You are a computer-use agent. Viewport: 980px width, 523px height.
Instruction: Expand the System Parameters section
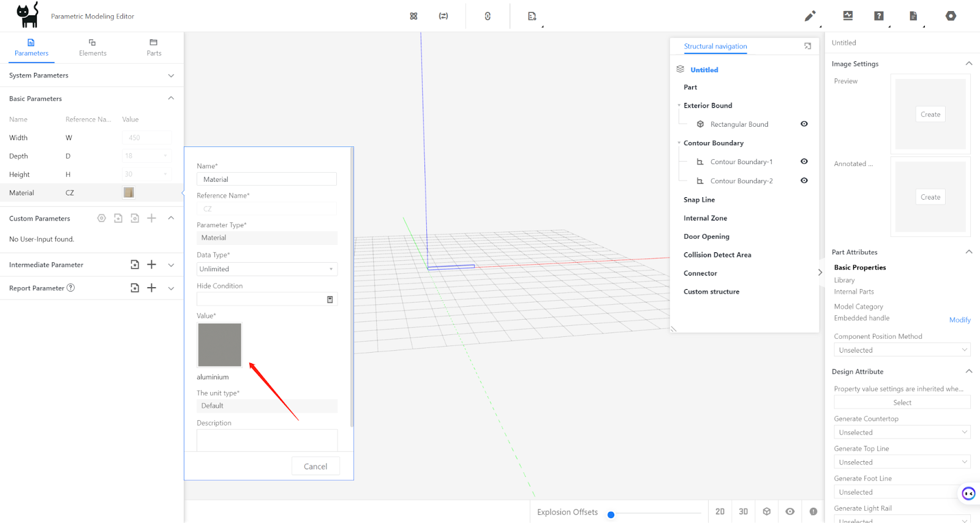pos(171,75)
